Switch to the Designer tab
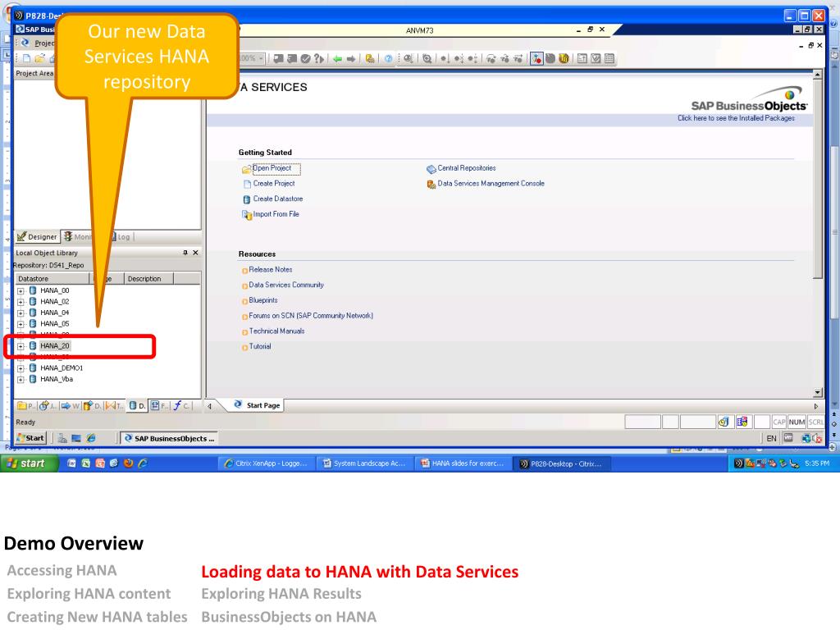The width and height of the screenshot is (840, 630). tap(37, 237)
